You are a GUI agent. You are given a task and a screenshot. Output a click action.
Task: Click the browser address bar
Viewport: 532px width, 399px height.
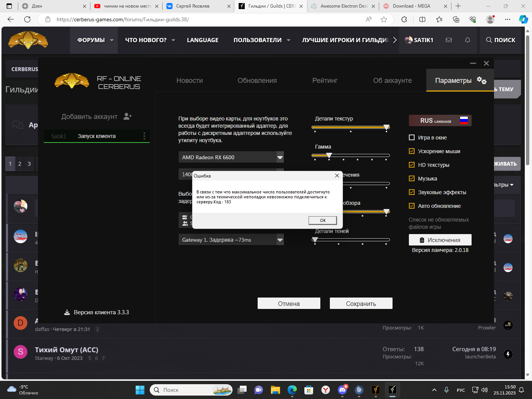tap(205, 19)
